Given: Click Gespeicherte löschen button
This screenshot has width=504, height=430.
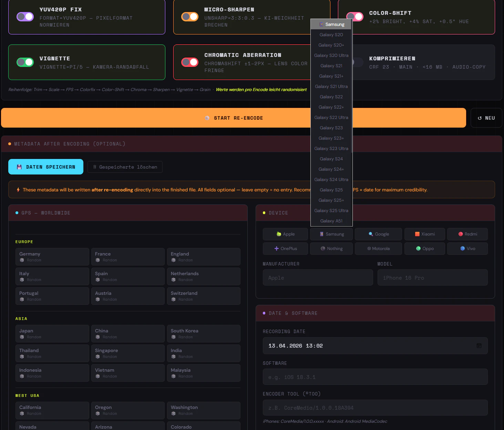Looking at the screenshot, I should tap(125, 167).
